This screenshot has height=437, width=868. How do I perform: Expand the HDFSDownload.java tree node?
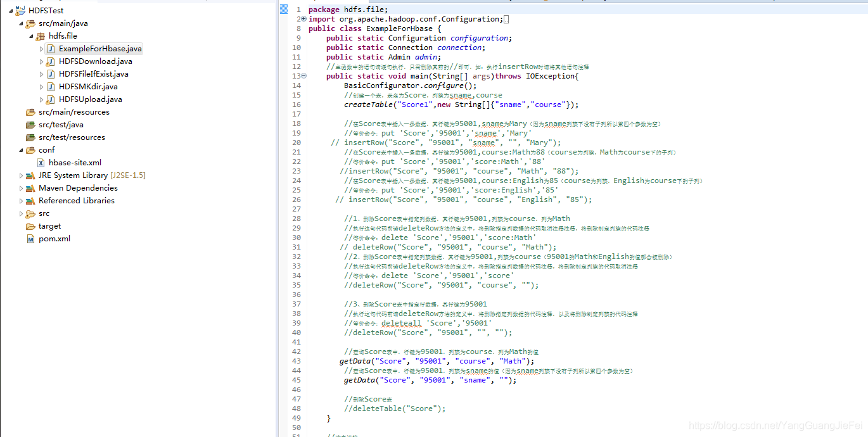click(41, 61)
